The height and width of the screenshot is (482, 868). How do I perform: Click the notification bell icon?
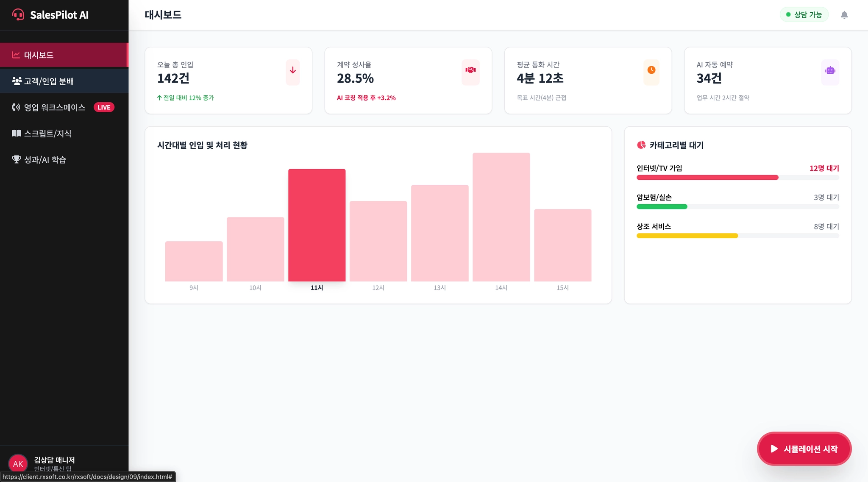(x=844, y=15)
